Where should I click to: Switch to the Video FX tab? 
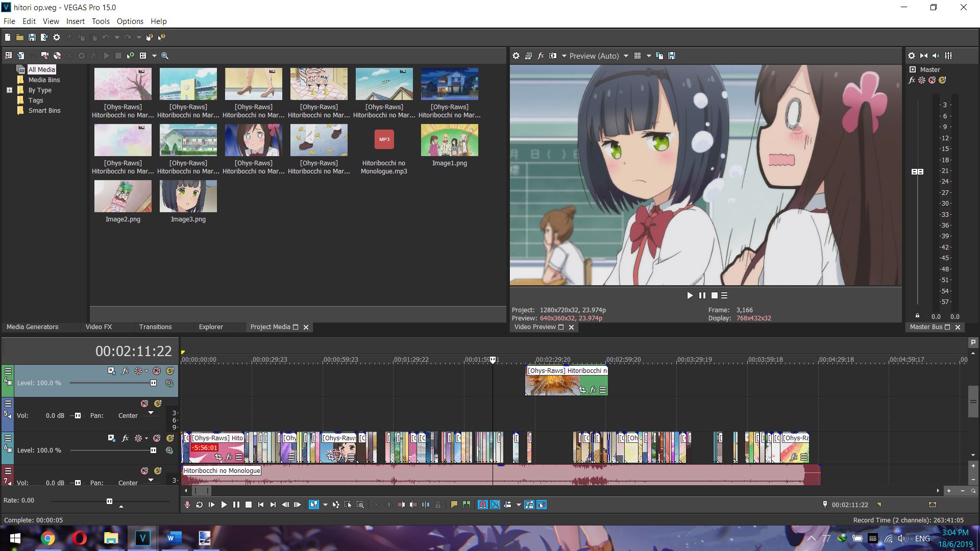(x=99, y=327)
